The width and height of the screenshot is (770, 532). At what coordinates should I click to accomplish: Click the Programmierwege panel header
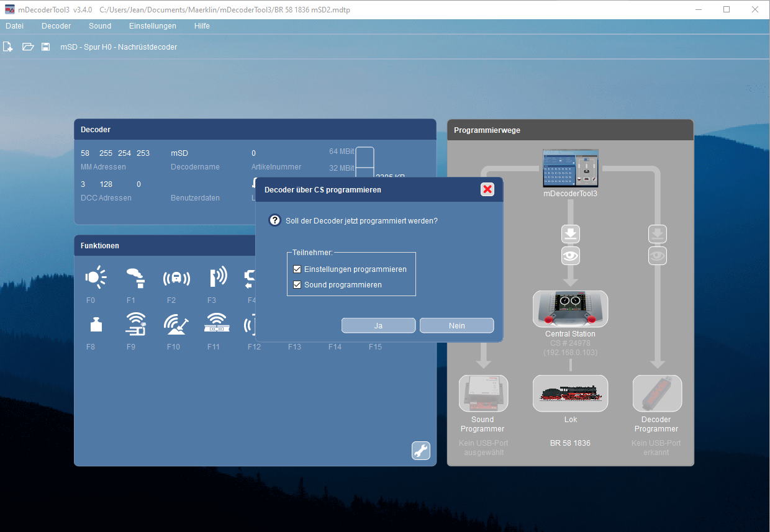(x=570, y=130)
